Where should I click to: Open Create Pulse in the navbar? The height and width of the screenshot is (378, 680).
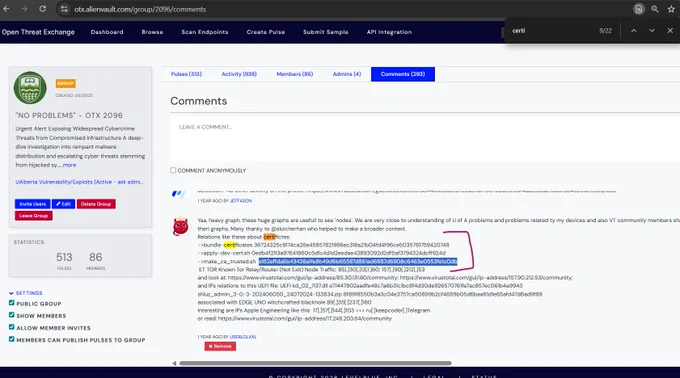pos(266,32)
